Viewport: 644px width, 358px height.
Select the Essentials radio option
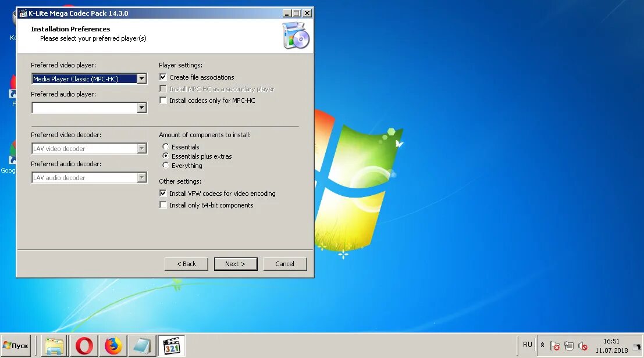166,146
